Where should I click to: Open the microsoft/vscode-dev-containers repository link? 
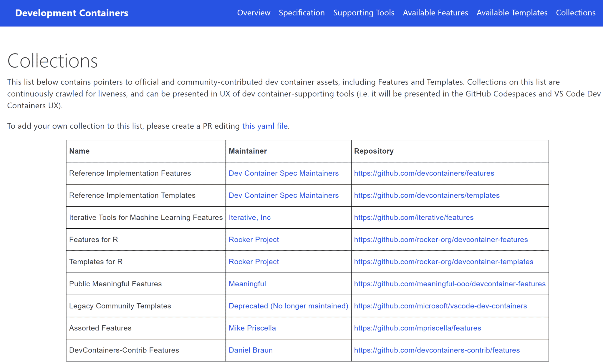440,306
